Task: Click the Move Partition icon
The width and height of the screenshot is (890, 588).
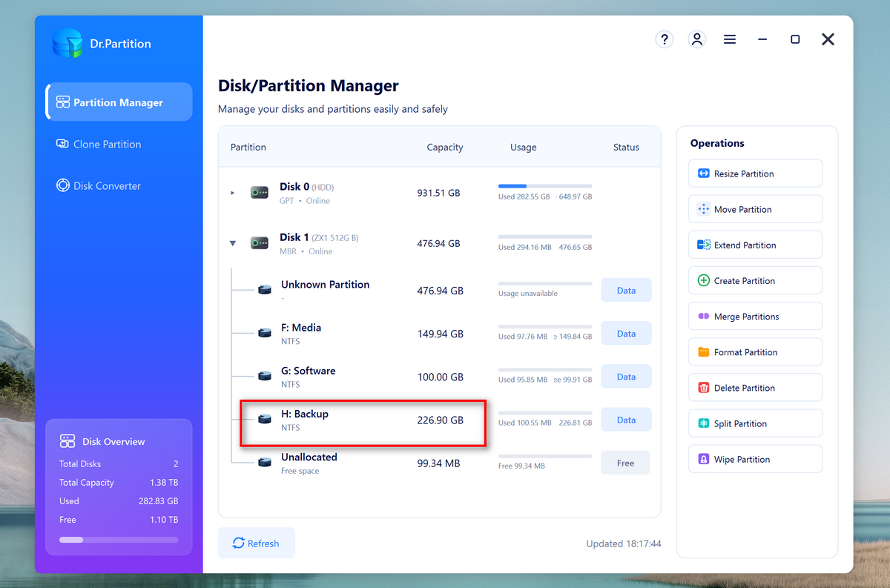Action: 704,209
